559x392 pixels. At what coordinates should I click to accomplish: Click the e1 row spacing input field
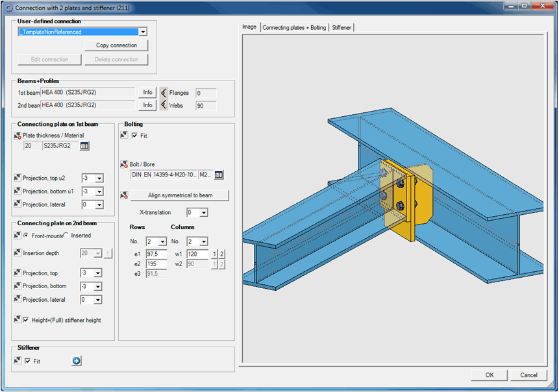(x=156, y=254)
